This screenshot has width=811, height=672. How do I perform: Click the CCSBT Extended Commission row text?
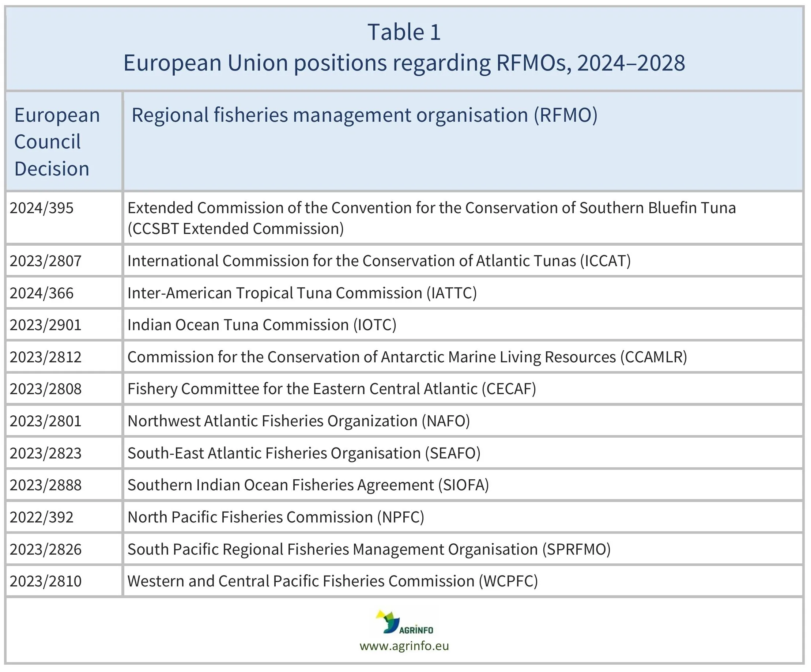(432, 218)
